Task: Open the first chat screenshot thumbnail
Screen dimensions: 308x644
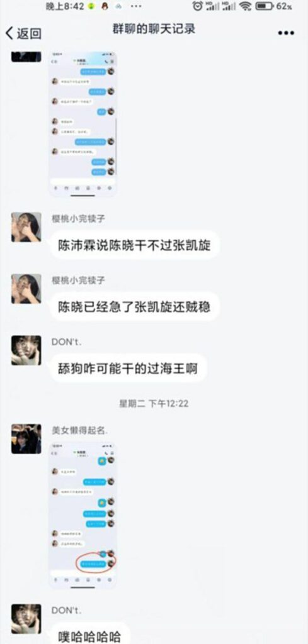Action: pyautogui.click(x=83, y=124)
